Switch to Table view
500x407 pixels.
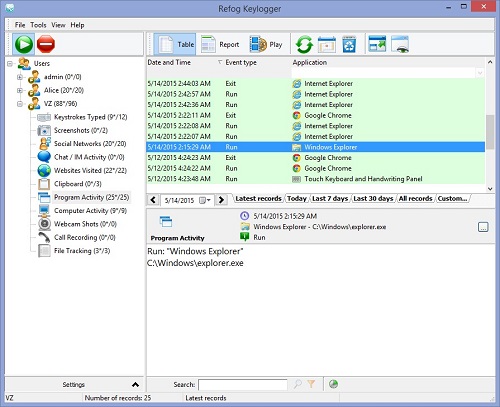point(175,44)
